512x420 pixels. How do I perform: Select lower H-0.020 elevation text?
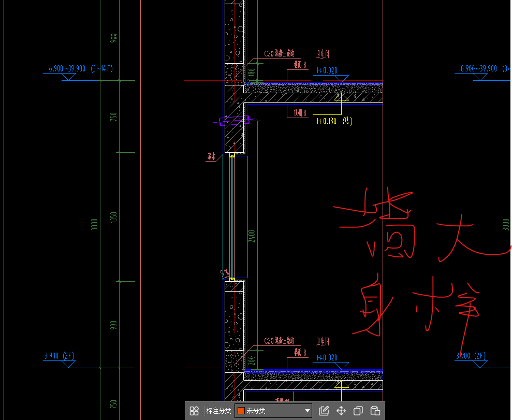tap(327, 358)
